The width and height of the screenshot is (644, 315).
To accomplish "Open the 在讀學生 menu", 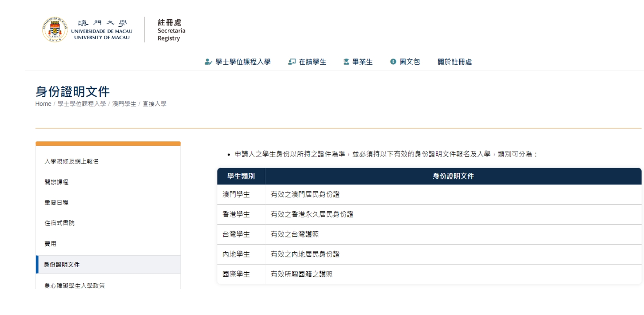I will [x=312, y=62].
